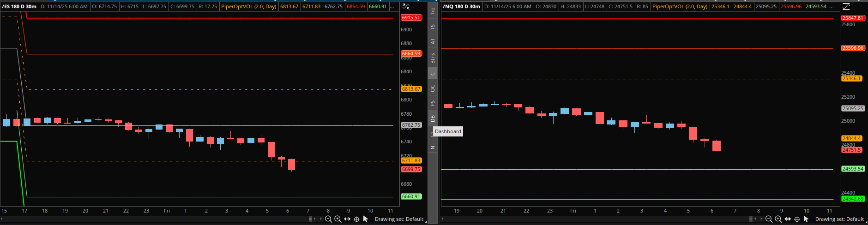Screen dimensions: 868x225
Task: Click /ES chart far-left scroll arrow
Action: pyautogui.click(x=2, y=219)
